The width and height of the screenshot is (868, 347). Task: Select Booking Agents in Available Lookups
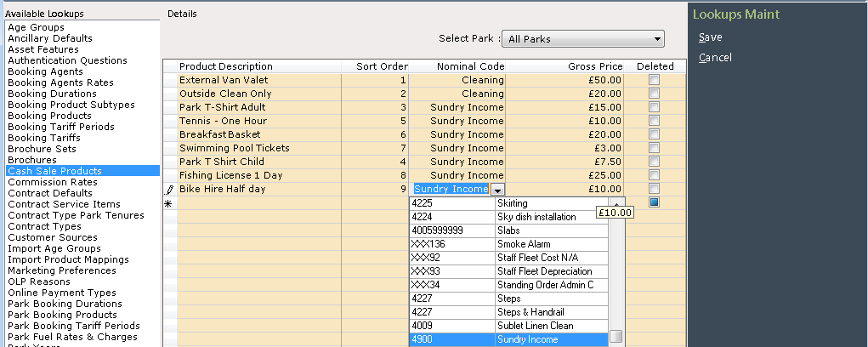(x=45, y=71)
